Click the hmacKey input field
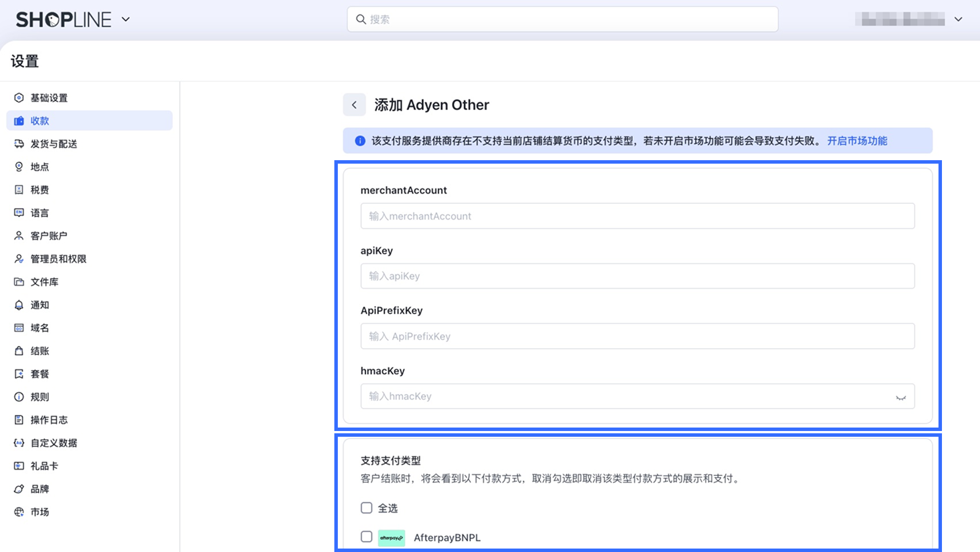 coord(638,396)
